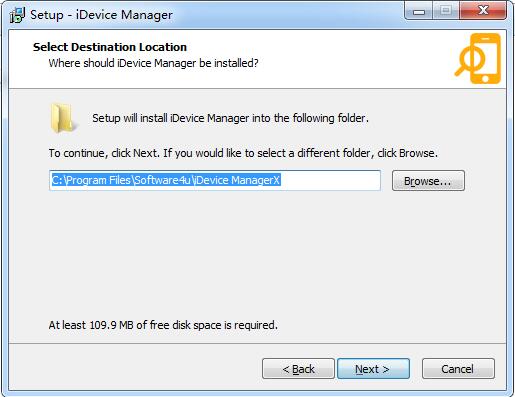Click empty area right of path text in field
Image resolution: width=515 pixels, height=397 pixels.
[x=330, y=180]
